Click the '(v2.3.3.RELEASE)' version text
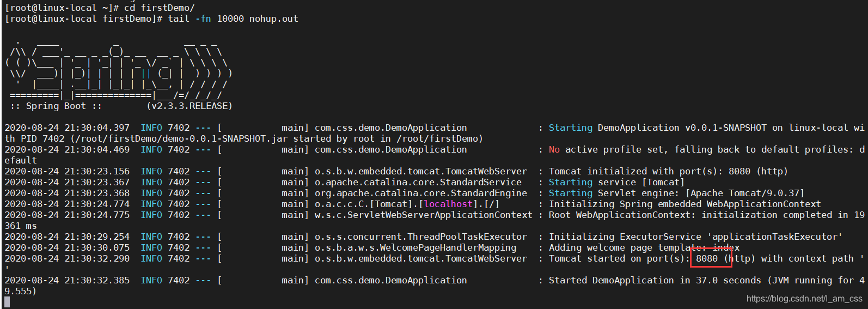This screenshot has width=868, height=309. pyautogui.click(x=190, y=106)
